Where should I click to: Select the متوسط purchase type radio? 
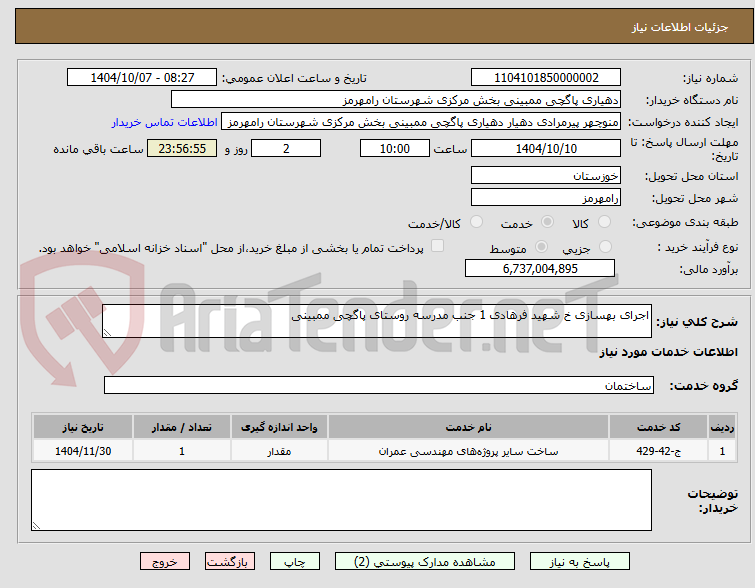[x=541, y=247]
